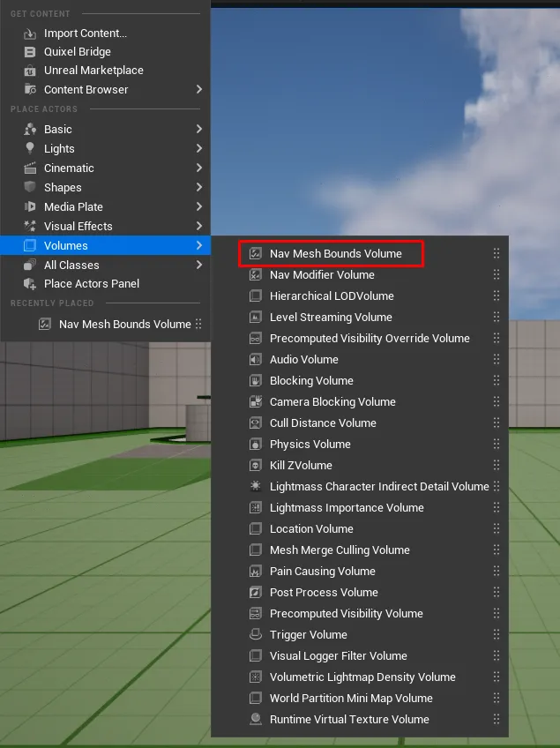560x748 pixels.
Task: Expand the All Classes submenu arrow
Action: pyautogui.click(x=199, y=266)
